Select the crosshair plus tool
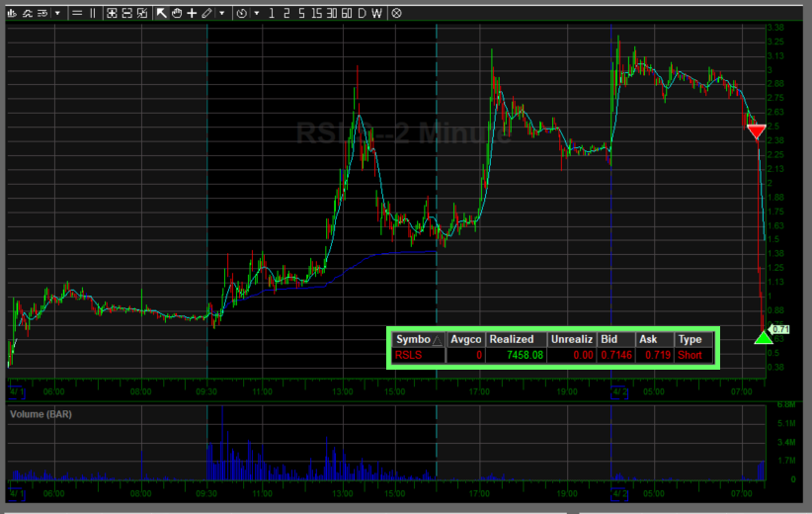Screen dimensions: 812x514 point(192,13)
